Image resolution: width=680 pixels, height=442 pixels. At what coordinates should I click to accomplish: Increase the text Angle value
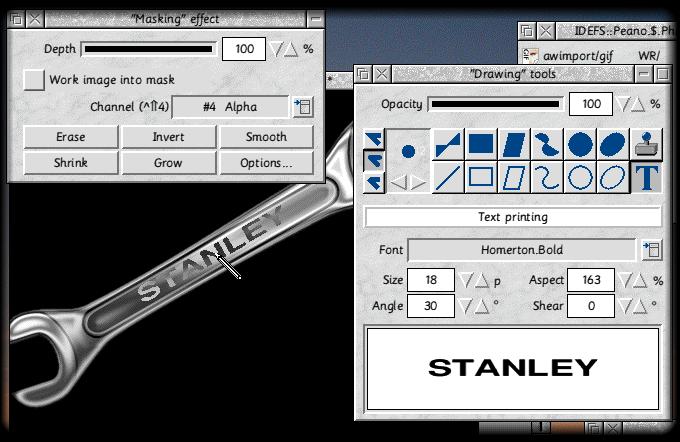tap(481, 306)
